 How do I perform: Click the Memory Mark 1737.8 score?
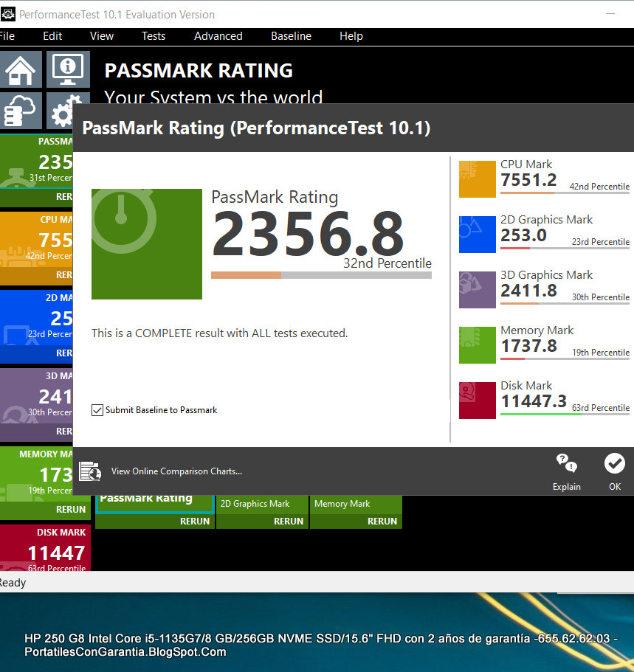click(x=528, y=346)
